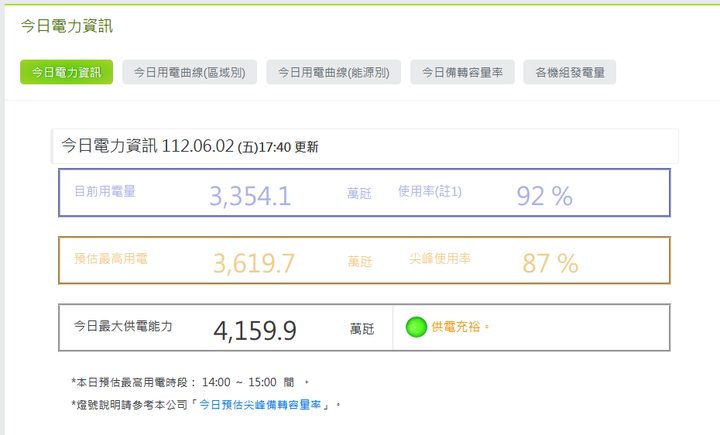Click the 尖峰使用率 label

click(x=440, y=259)
